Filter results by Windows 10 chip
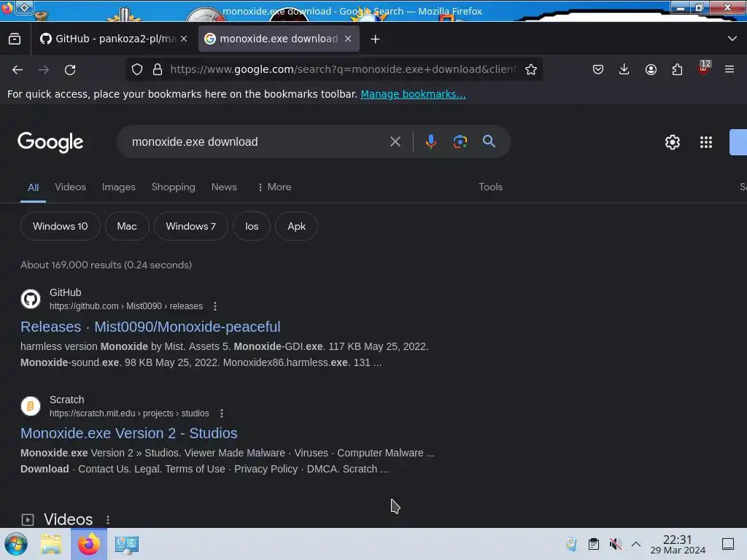747x560 pixels. [x=61, y=226]
